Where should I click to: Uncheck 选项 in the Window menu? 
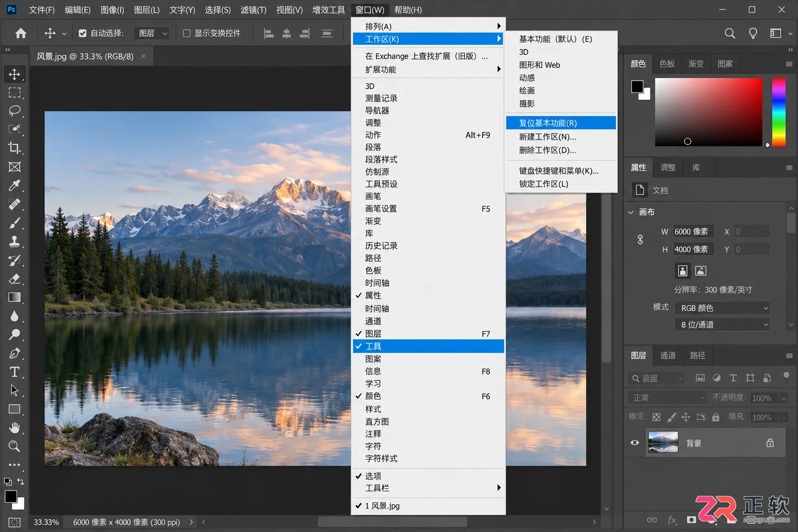pos(428,476)
